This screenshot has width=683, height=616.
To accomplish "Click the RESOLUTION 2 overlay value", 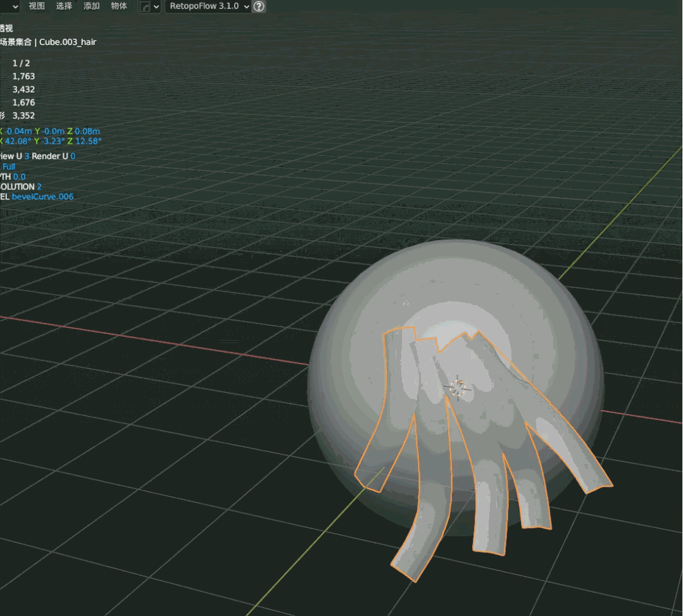I will click(x=20, y=187).
